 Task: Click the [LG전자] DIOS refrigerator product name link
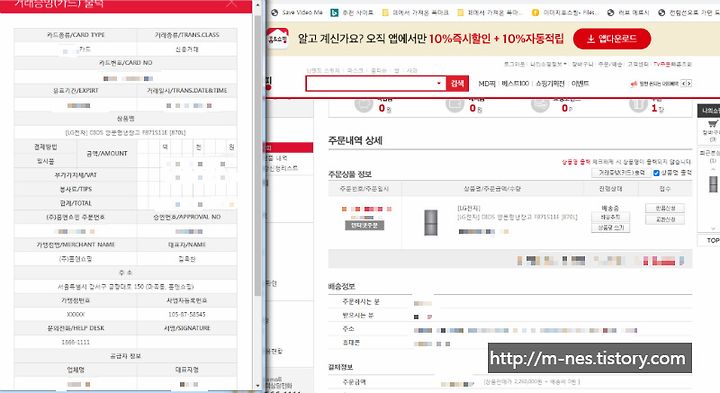(517, 217)
